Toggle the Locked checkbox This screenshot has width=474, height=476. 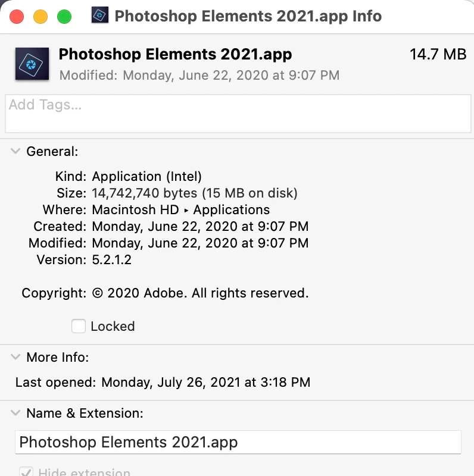79,326
